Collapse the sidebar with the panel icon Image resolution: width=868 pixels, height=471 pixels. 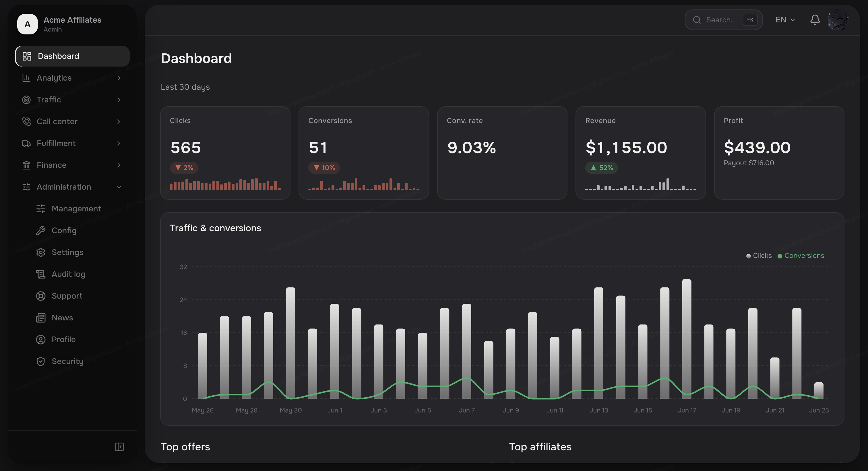(x=119, y=447)
